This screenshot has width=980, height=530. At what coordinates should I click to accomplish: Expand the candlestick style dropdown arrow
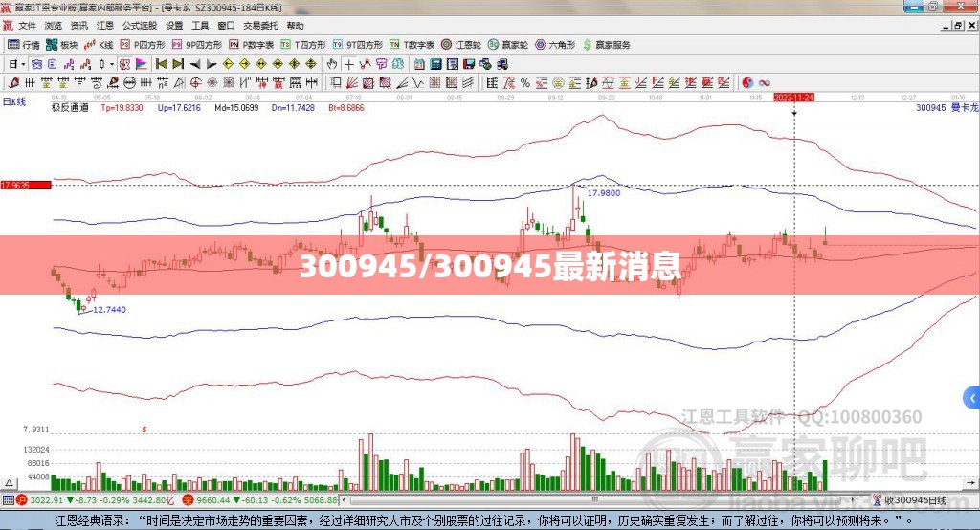[111, 64]
